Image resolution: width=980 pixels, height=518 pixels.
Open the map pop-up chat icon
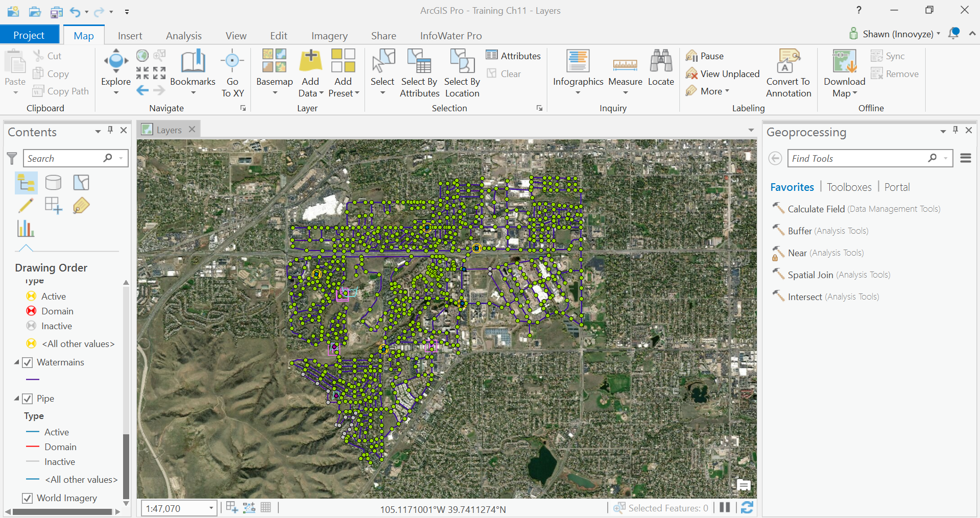(744, 485)
